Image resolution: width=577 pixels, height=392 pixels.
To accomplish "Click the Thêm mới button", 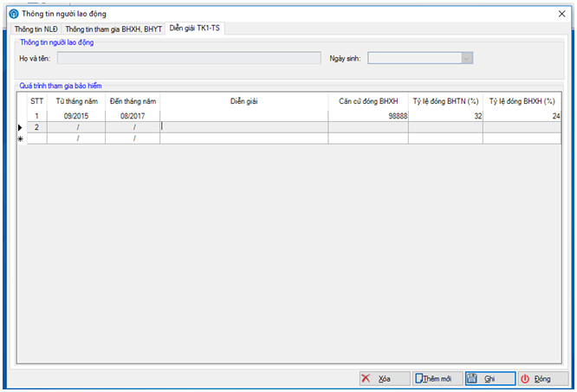I will click(438, 378).
